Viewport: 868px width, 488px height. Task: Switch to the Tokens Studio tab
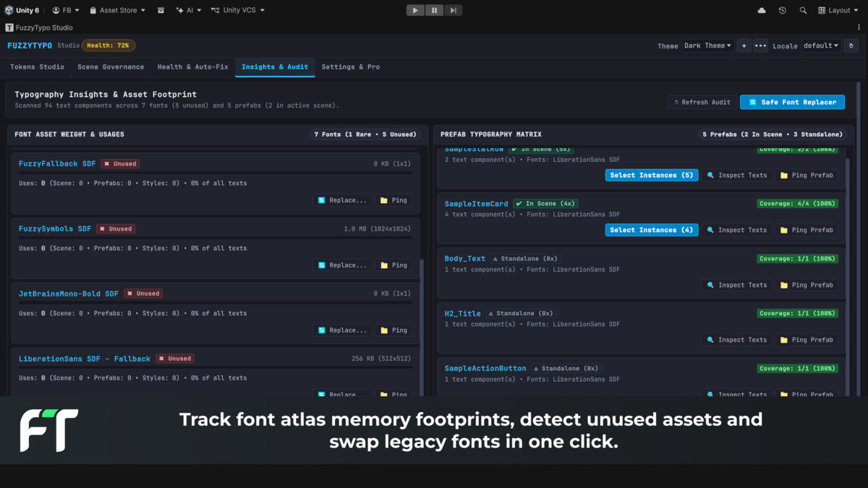(37, 67)
